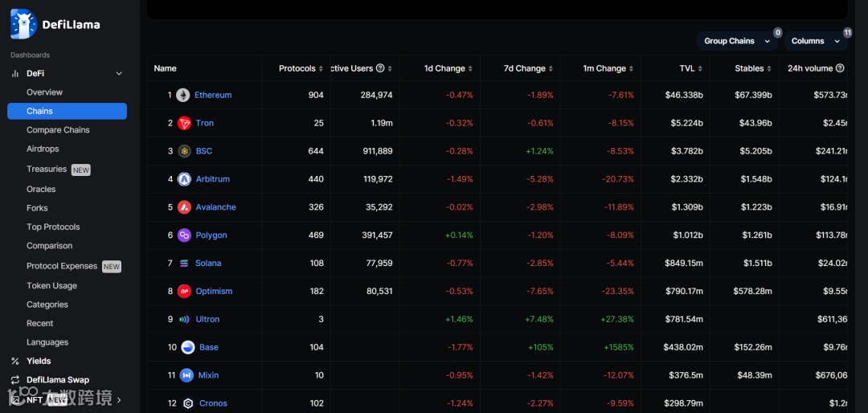Open Protocol Expenses page
Screen dimensions: 868x413
pyautogui.click(x=62, y=266)
